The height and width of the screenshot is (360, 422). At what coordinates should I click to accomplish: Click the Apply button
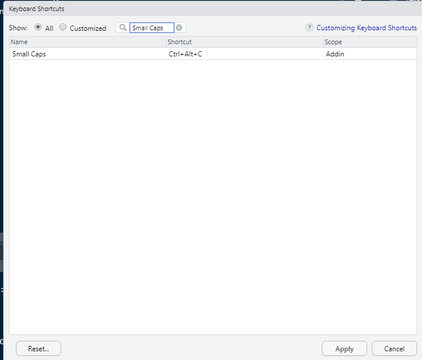point(344,349)
